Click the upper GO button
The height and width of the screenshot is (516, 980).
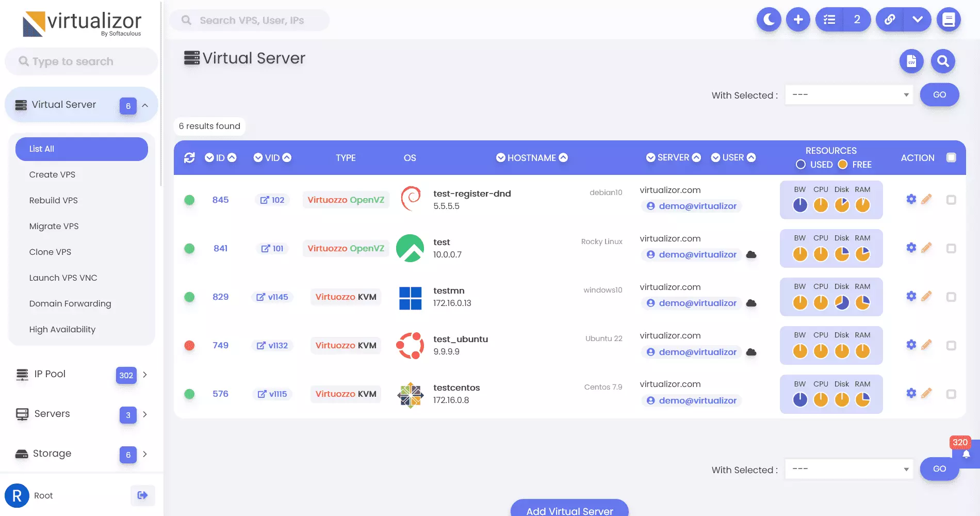click(939, 94)
